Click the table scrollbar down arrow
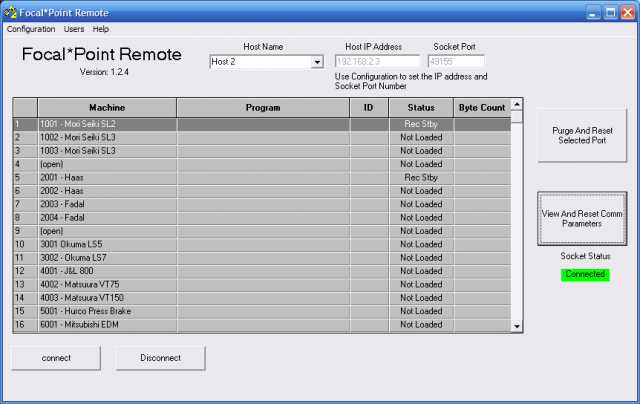This screenshot has width=640, height=404. coord(517,326)
